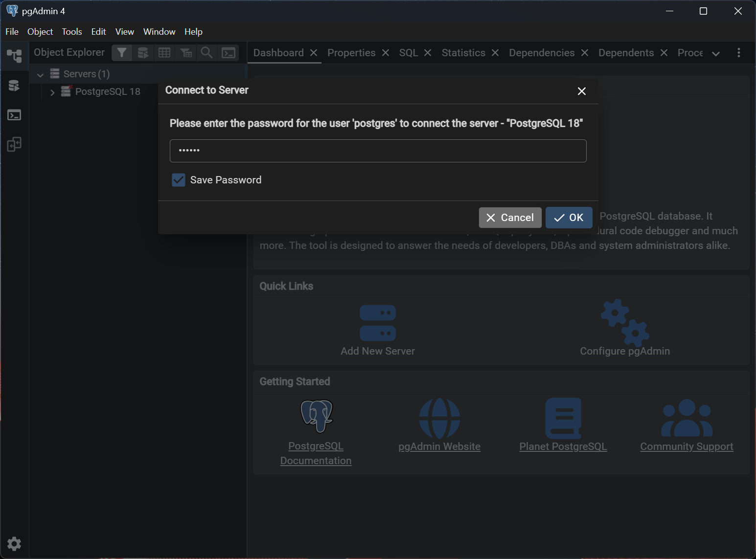Close the Connect to Server dialog with X
Screen dimensions: 756x559
pyautogui.click(x=581, y=91)
